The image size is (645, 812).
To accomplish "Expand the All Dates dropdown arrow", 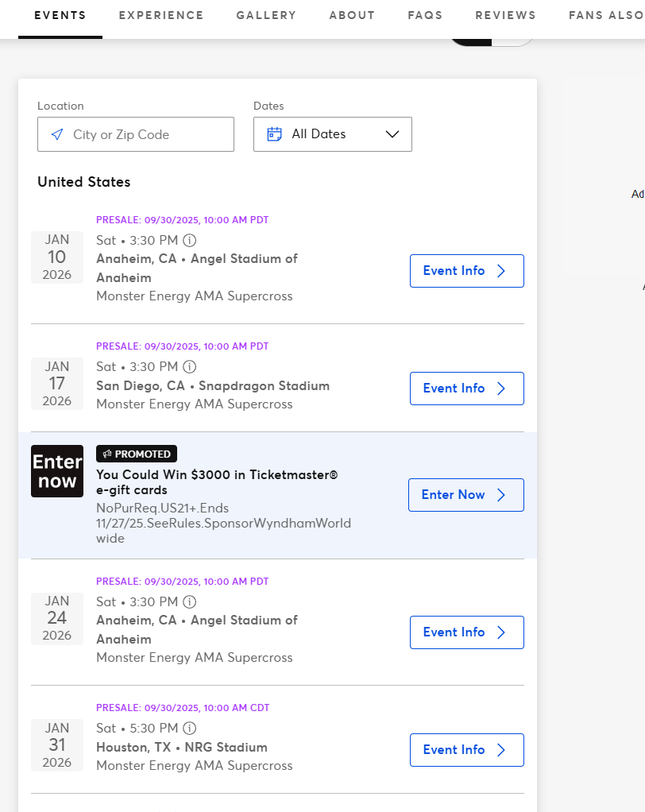I will click(x=392, y=134).
